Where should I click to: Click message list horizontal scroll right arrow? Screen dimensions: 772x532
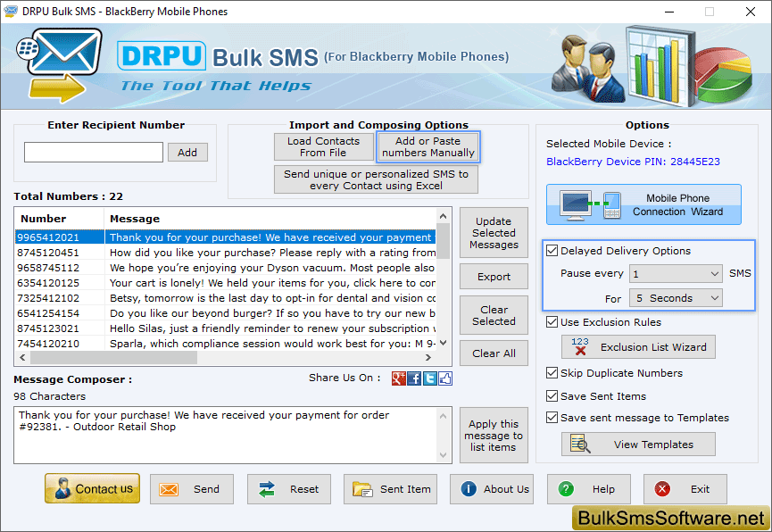tap(428, 358)
